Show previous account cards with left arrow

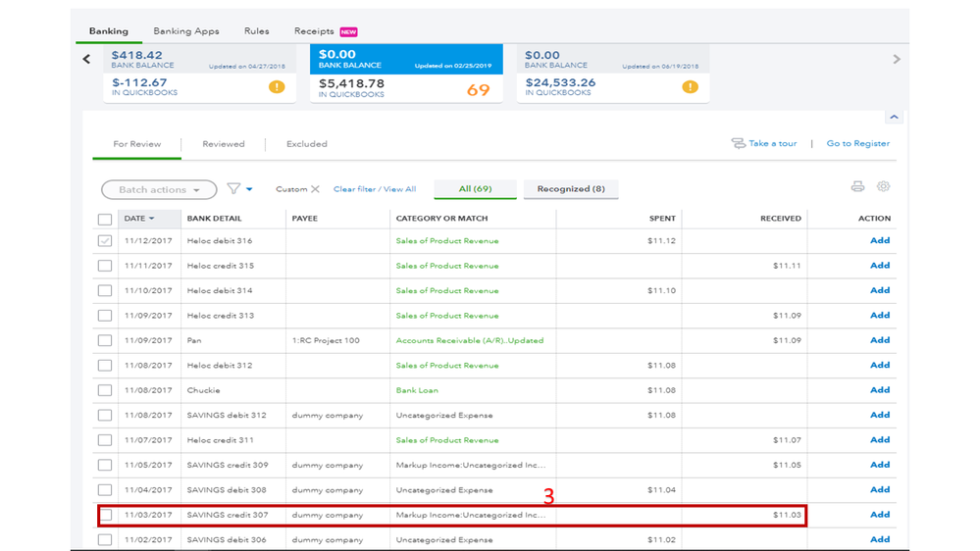pos(86,60)
